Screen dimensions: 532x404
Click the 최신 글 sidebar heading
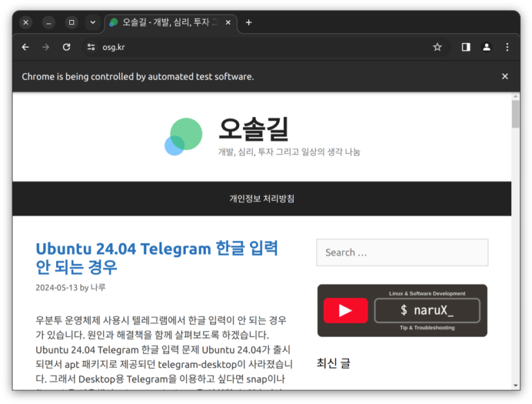tap(333, 363)
